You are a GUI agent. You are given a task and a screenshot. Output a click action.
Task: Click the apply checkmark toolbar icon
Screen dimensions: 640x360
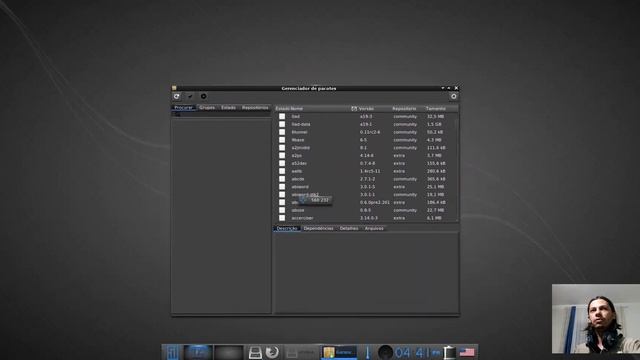(x=190, y=96)
